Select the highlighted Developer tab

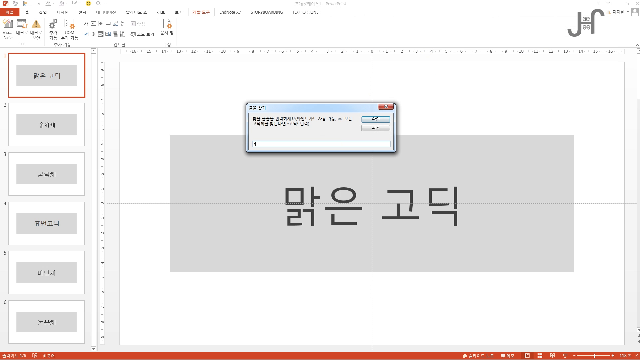coord(201,12)
